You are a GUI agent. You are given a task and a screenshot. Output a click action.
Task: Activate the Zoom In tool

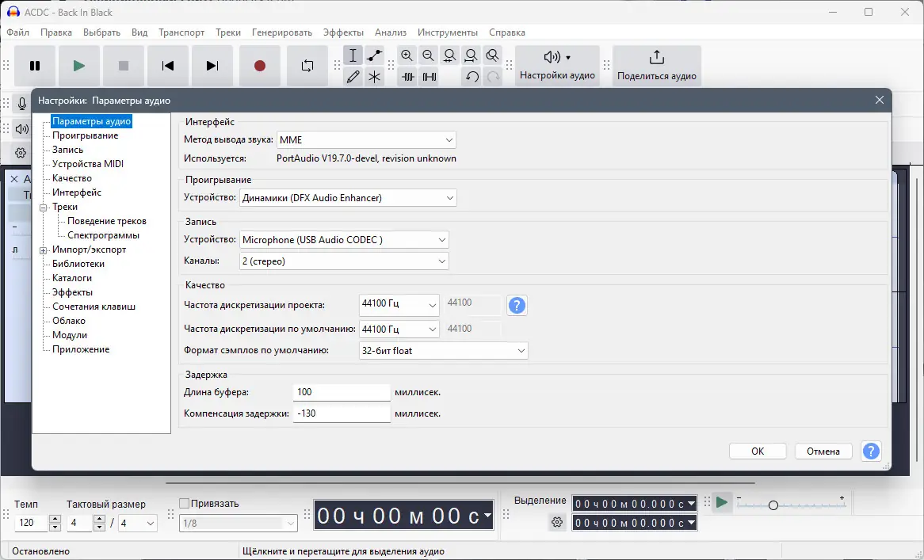click(407, 55)
